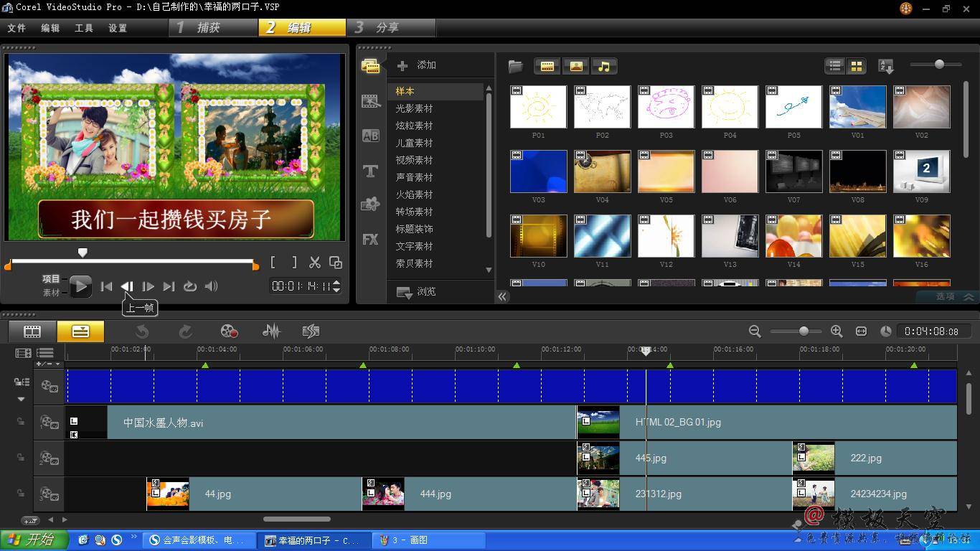980x551 pixels.
Task: Open the 工具 menu
Action: pos(84,28)
